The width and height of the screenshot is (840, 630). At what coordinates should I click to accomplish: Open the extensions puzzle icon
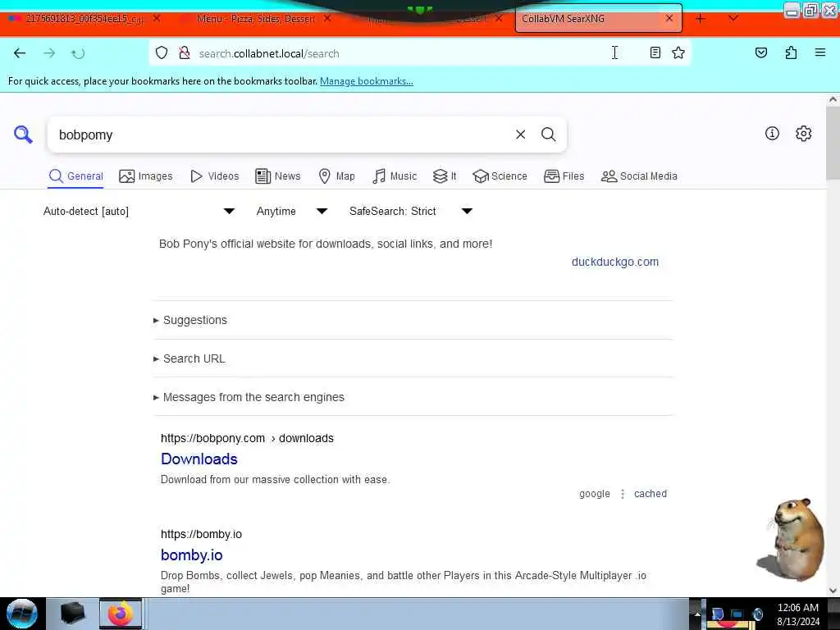click(x=791, y=52)
